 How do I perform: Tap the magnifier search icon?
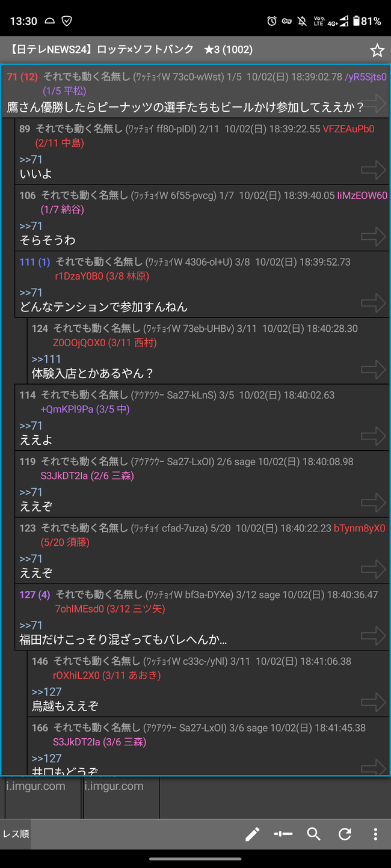coord(313,834)
